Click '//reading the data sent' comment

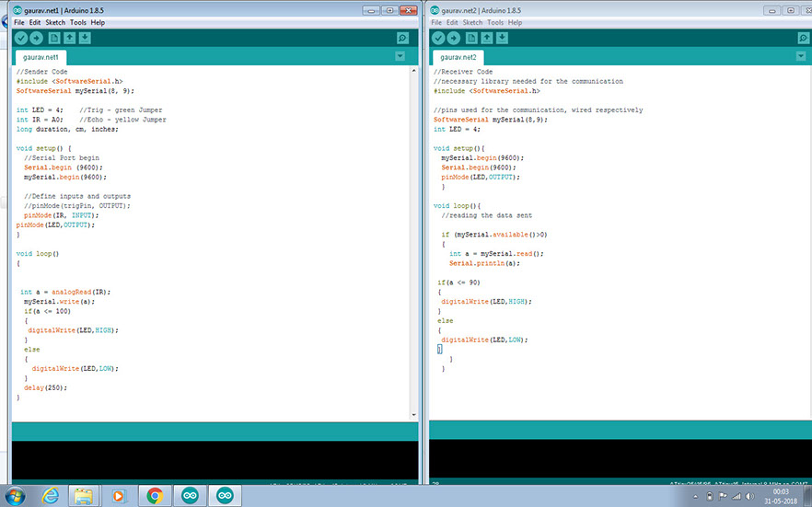tap(487, 215)
